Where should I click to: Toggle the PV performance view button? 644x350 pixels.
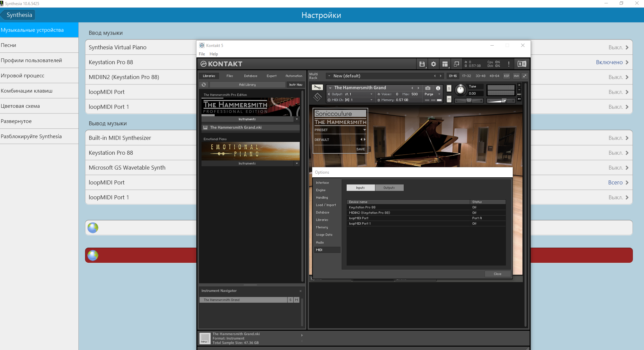(519, 99)
